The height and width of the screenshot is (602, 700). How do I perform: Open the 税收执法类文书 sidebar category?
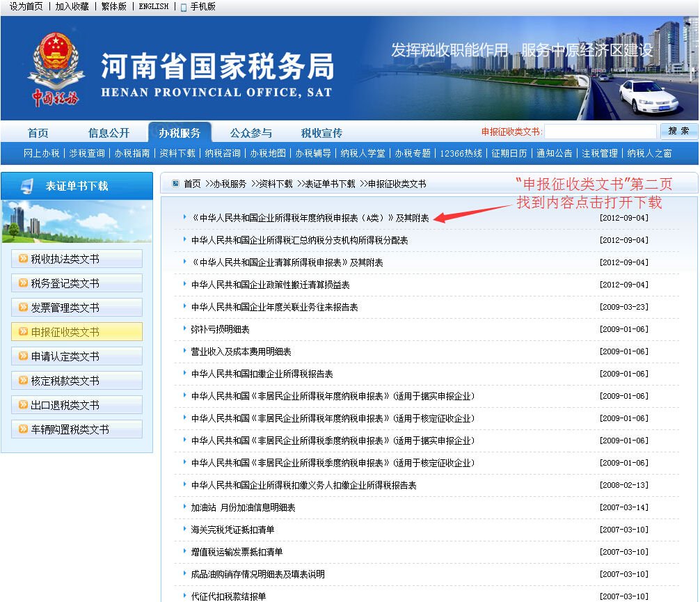[77, 258]
